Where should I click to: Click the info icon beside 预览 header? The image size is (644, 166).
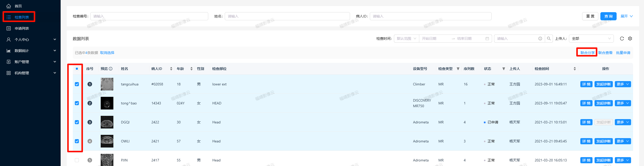[111, 69]
